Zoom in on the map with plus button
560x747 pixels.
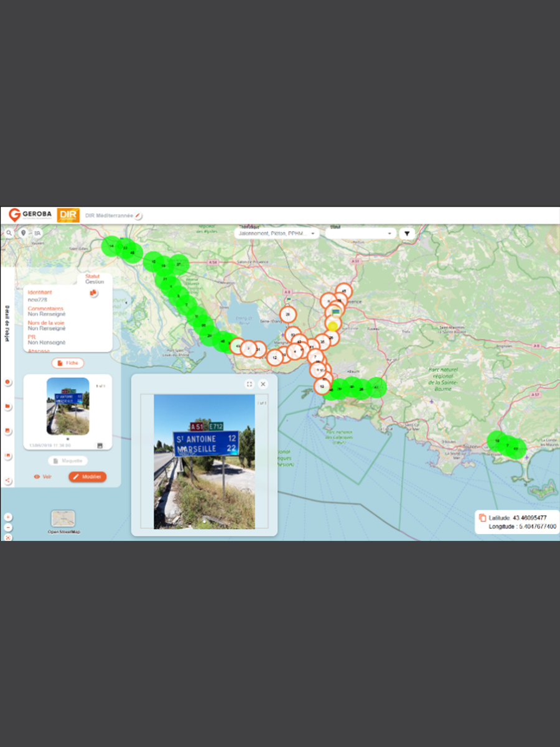[x=7, y=517]
